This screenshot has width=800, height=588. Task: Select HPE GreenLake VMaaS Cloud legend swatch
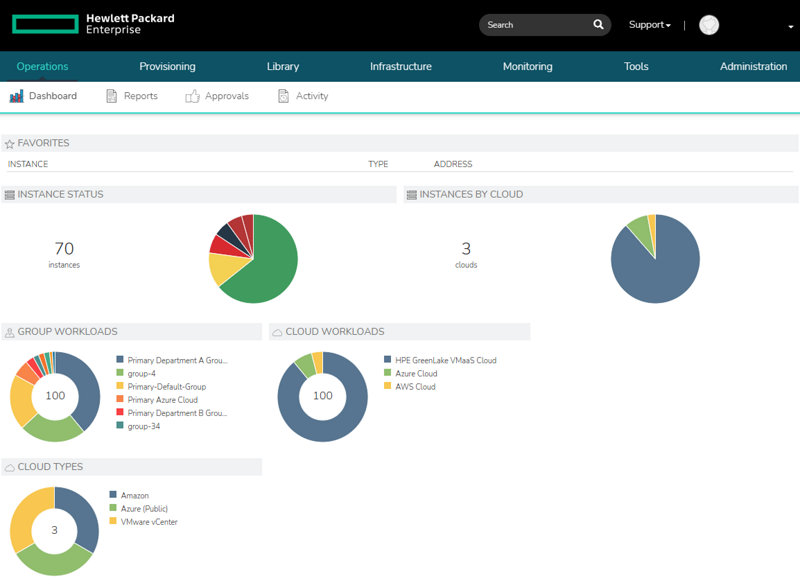(388, 360)
